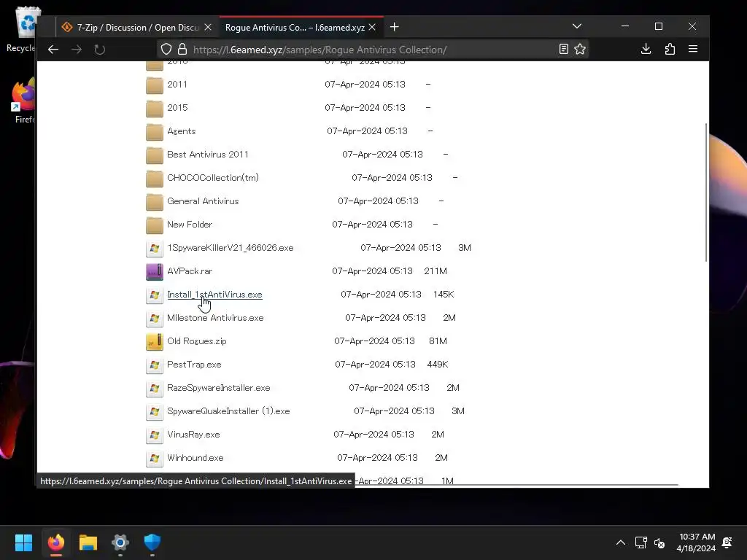Viewport: 747px width, 560px height.
Task: Click the folder icon beside General Antivirus
Action: click(155, 201)
